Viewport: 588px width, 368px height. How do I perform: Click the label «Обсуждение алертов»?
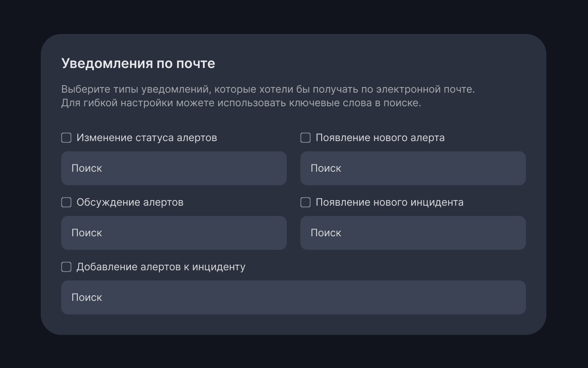click(x=130, y=202)
